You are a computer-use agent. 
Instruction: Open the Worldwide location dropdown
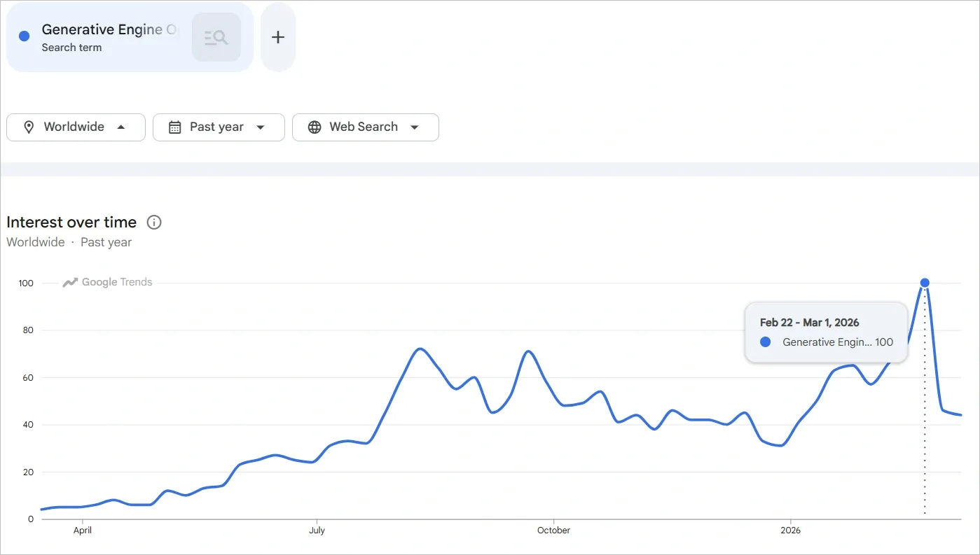tap(76, 127)
